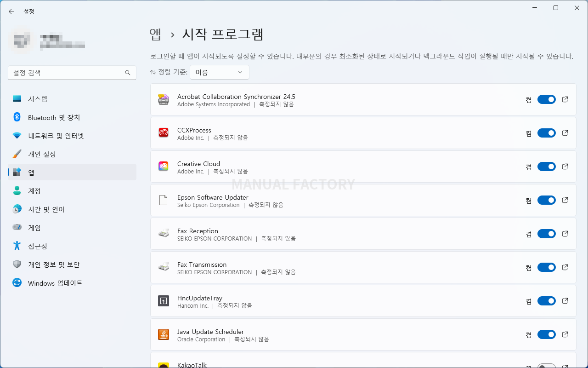Image resolution: width=588 pixels, height=368 pixels.
Task: Toggle Epson Software Updater startup switch
Action: pos(547,200)
